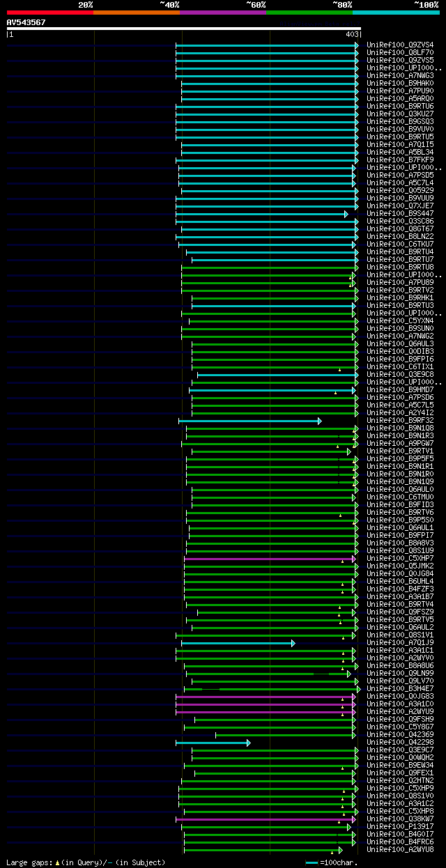Click the white query bar under AV543567
The height and width of the screenshot is (868, 446).
click(x=183, y=29)
